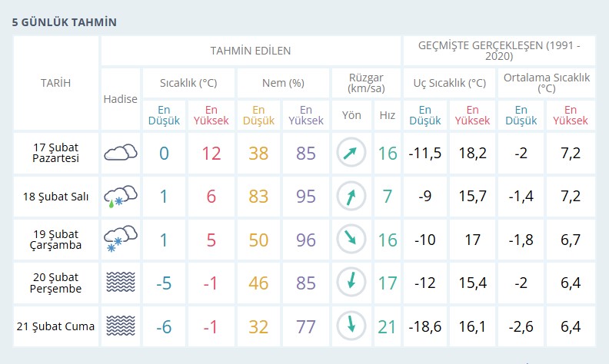
Task: Click extreme low '-18,6' for 21 Şubat
Action: click(x=425, y=326)
